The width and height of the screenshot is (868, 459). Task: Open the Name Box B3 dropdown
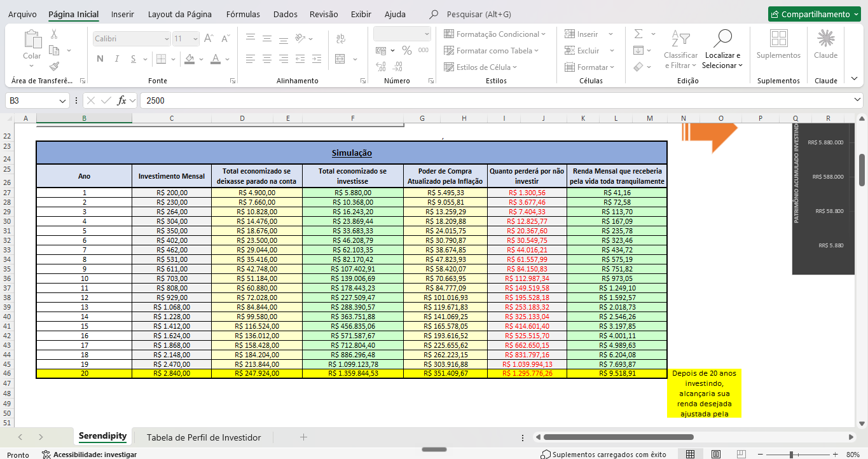tap(63, 100)
